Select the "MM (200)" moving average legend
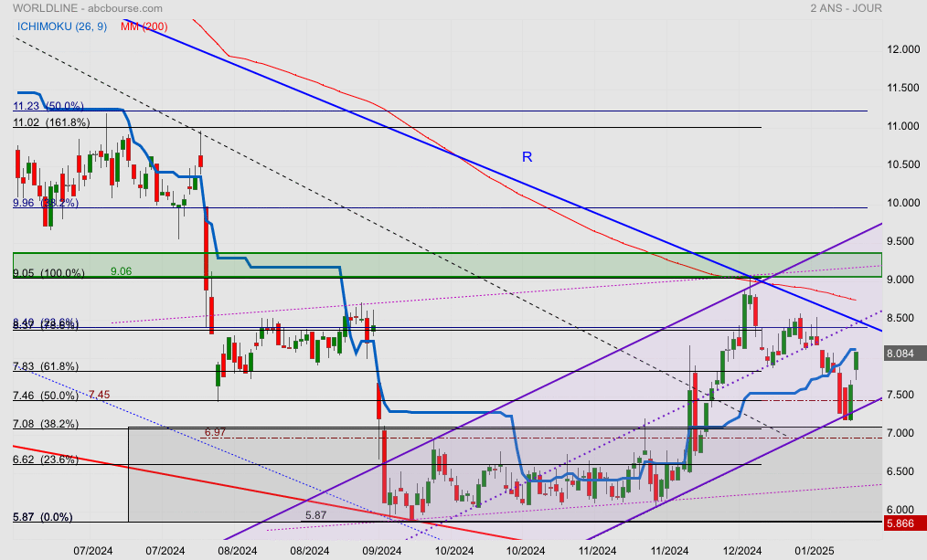Screen dimensions: 927x560 pyautogui.click(x=144, y=26)
